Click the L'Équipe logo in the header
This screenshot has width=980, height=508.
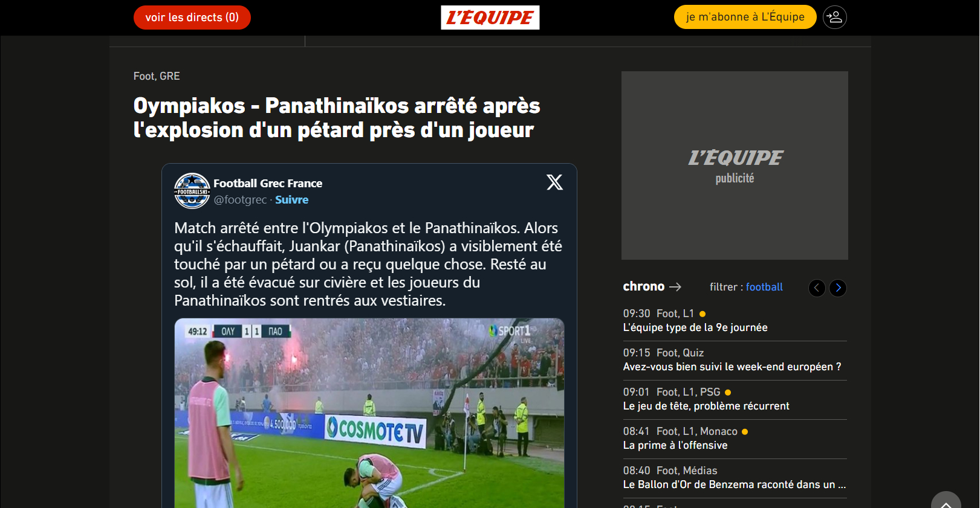click(x=490, y=18)
